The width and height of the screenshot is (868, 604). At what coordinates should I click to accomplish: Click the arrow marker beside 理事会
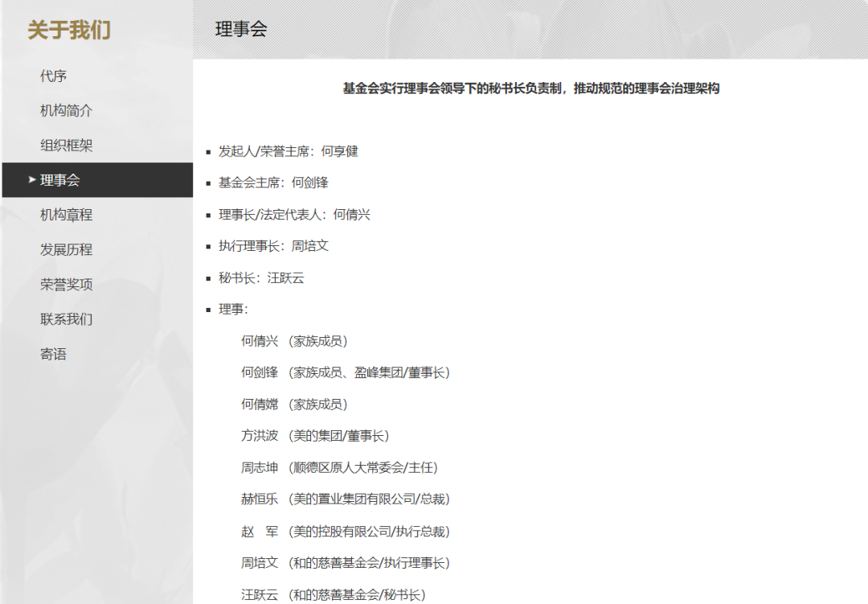pyautogui.click(x=32, y=179)
